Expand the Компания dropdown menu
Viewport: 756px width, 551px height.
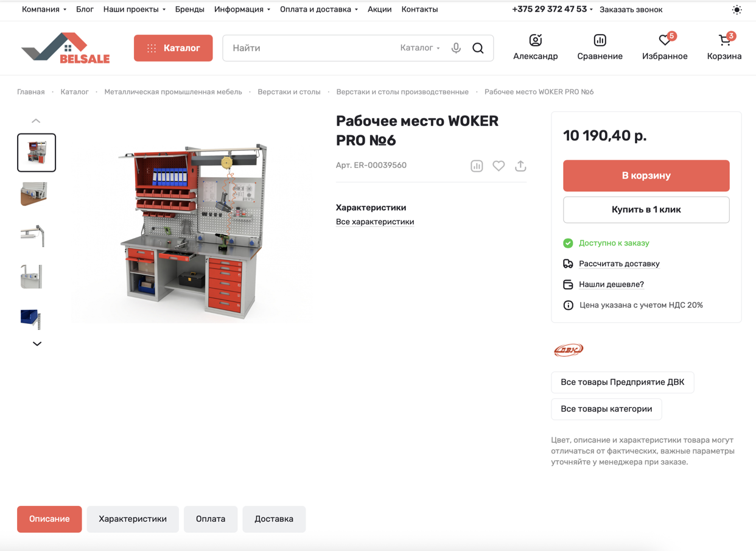[44, 10]
